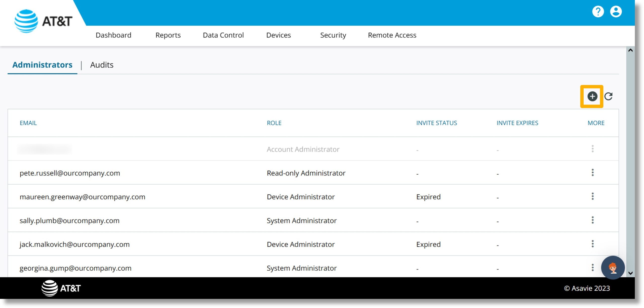
Task: Click the Reports navigation link
Action: click(x=168, y=35)
